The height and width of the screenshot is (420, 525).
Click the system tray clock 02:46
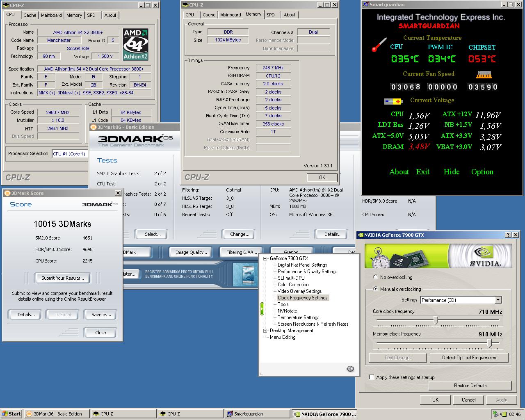tap(515, 414)
